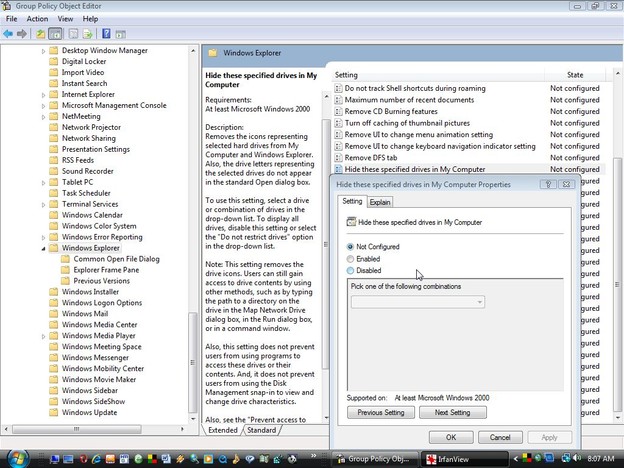Switch to the Explain tab
Viewport: 624px width, 468px height.
click(380, 202)
